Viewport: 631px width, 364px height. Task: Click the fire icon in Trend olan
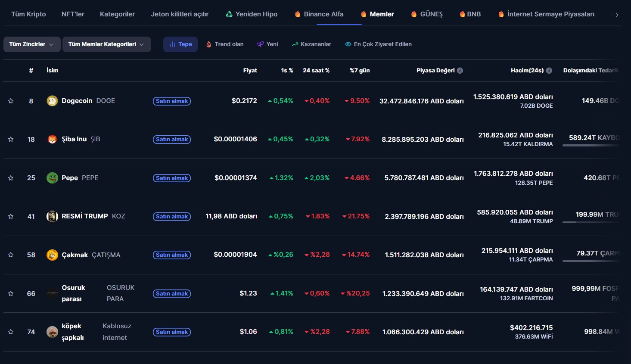coord(209,44)
